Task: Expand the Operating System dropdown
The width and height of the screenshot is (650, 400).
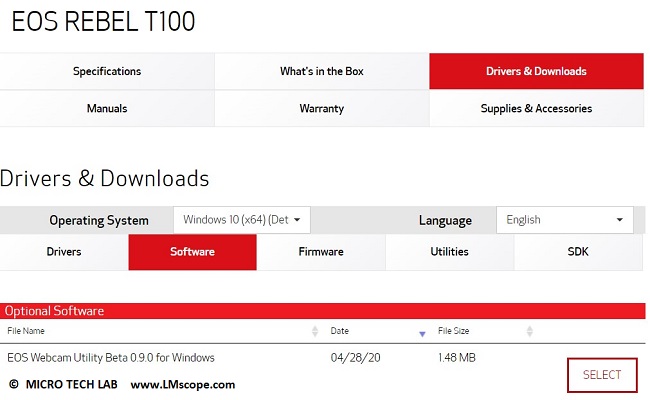Action: [242, 220]
